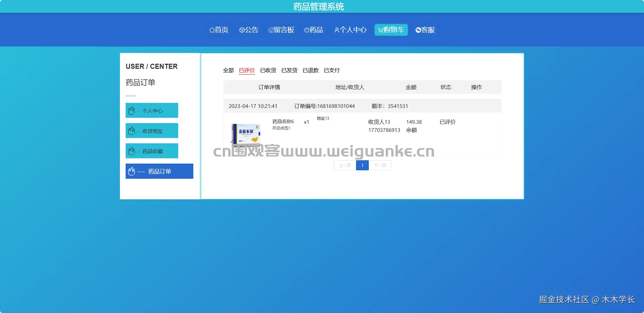Open 个人中心 in the top navigation

pos(351,30)
